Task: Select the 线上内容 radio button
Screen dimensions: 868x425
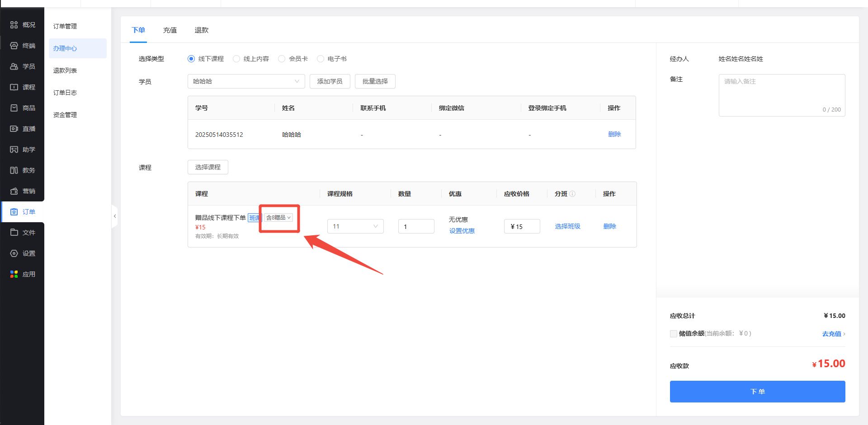Action: point(236,59)
